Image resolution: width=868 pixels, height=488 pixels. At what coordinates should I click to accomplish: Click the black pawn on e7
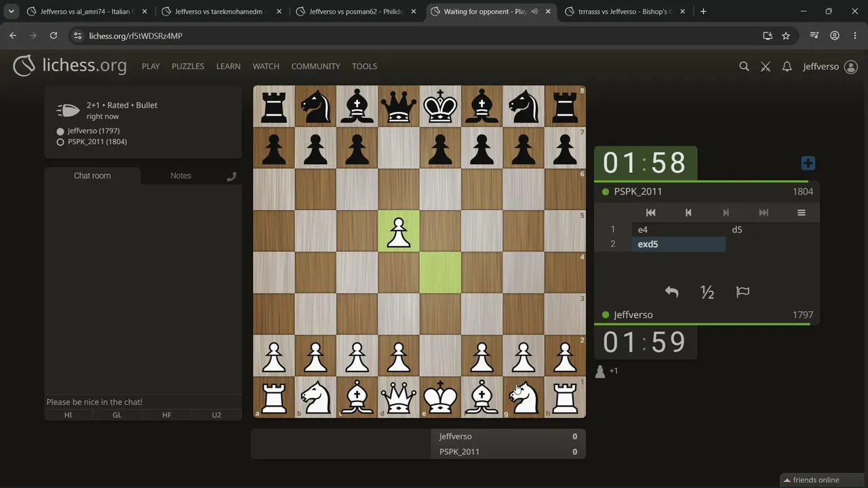pos(441,148)
